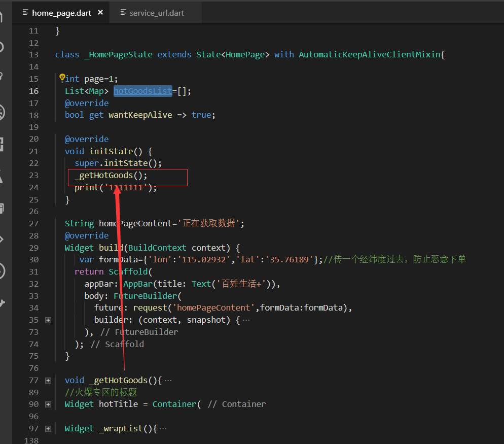The width and height of the screenshot is (504, 444).
Task: Unfold the _wrapList method on line 97
Action: 48,429
